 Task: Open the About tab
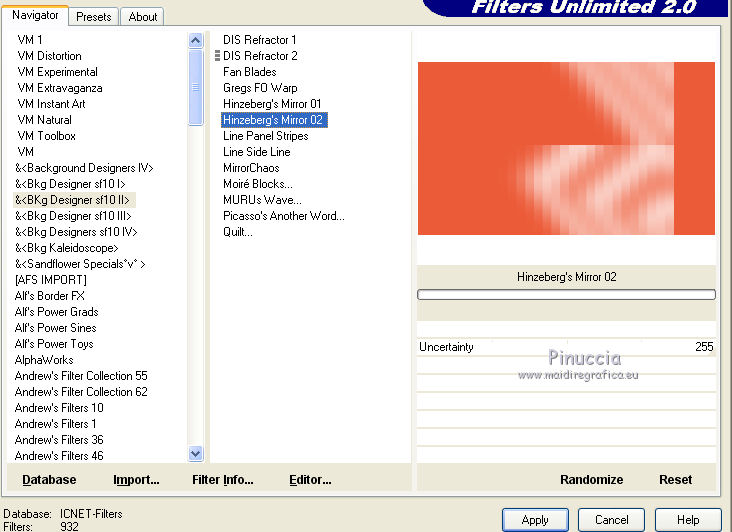(142, 17)
